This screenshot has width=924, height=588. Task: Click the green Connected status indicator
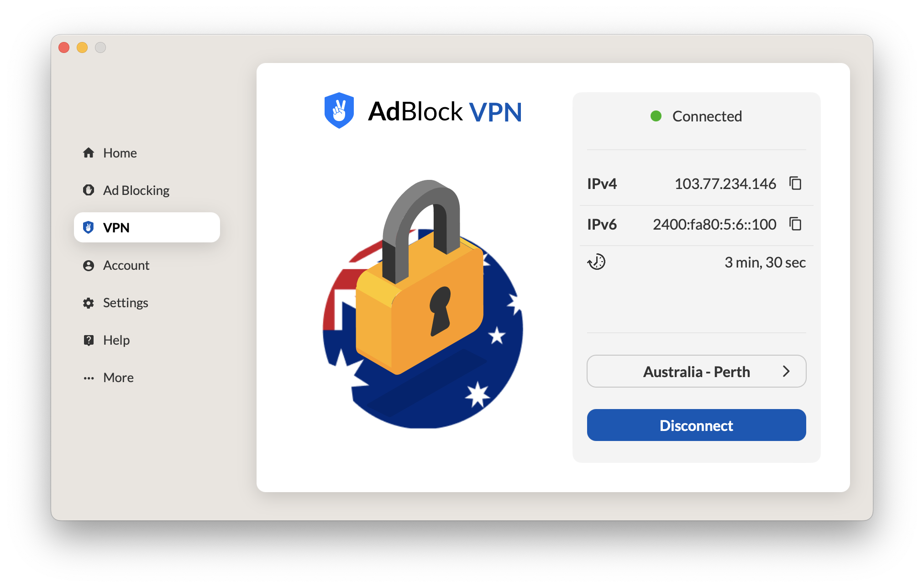pos(656,116)
